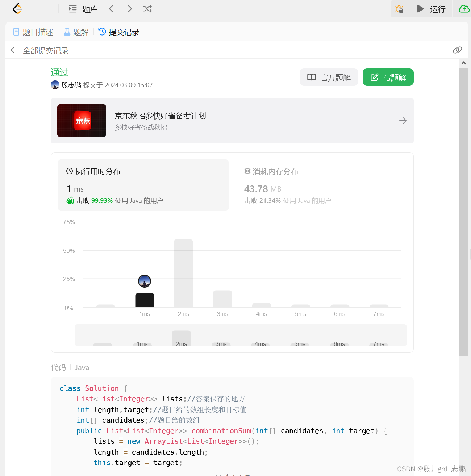Go to previous problem arrow

coord(111,9)
